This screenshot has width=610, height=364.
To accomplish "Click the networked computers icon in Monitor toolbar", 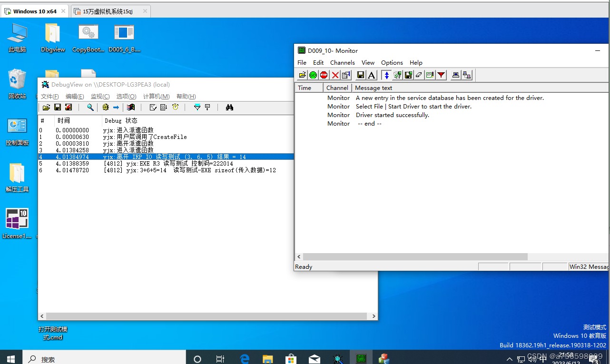I will click(x=467, y=75).
